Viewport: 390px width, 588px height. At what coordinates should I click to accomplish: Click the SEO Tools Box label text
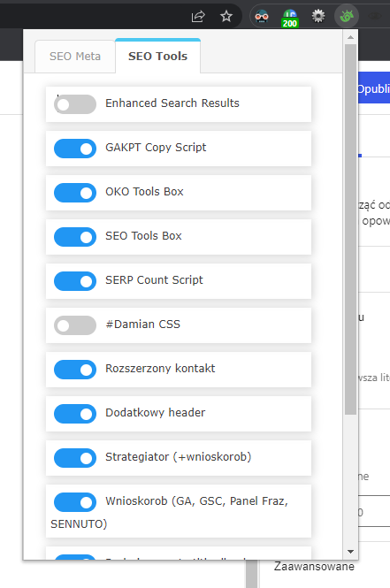[143, 236]
